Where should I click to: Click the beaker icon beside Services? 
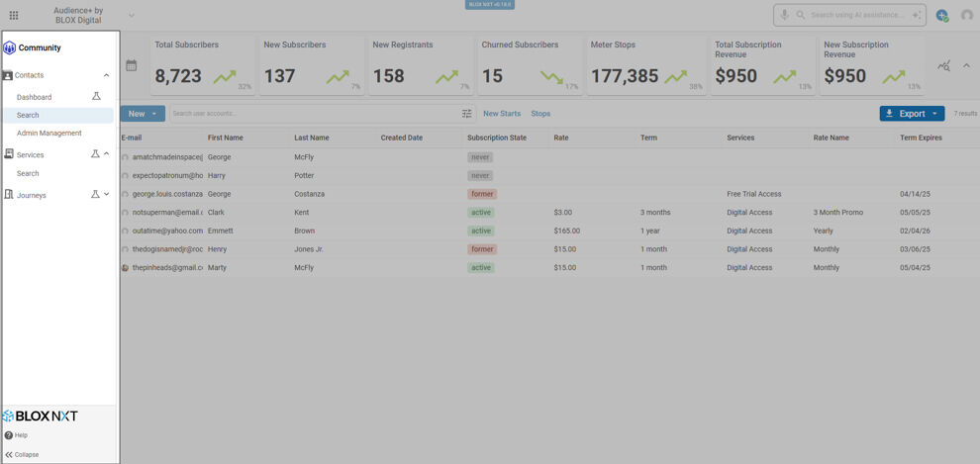coord(95,153)
